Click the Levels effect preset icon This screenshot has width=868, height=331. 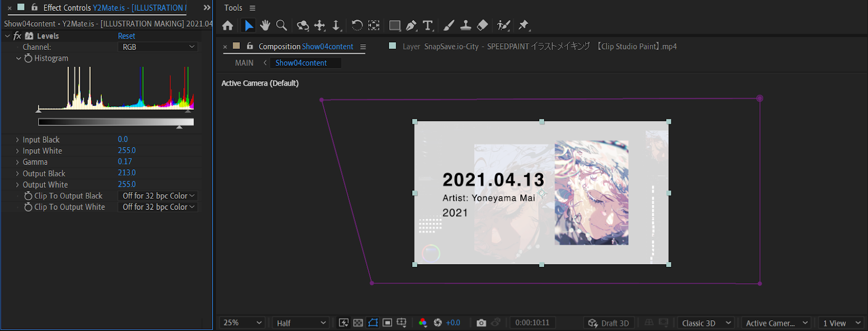[x=29, y=36]
